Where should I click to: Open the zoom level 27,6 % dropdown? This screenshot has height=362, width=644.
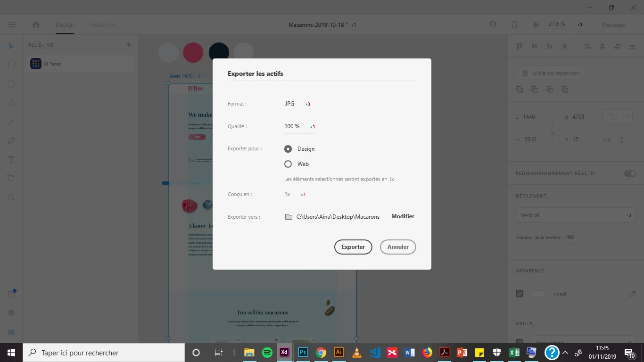(x=565, y=24)
